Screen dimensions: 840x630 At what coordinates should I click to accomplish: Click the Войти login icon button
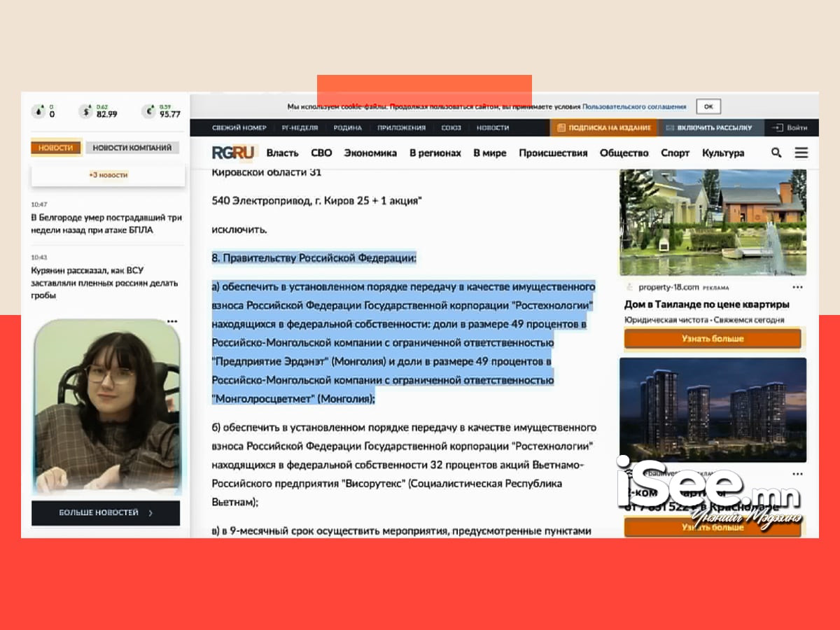pos(790,128)
